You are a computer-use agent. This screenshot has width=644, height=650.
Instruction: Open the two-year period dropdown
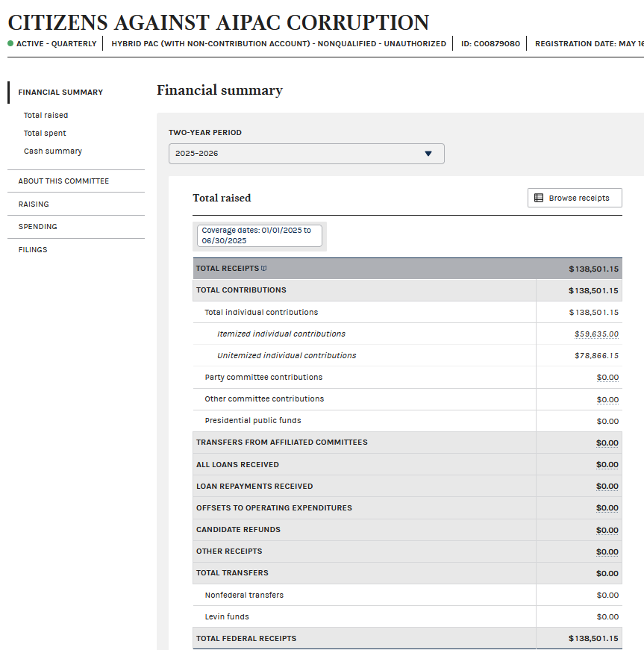point(306,154)
